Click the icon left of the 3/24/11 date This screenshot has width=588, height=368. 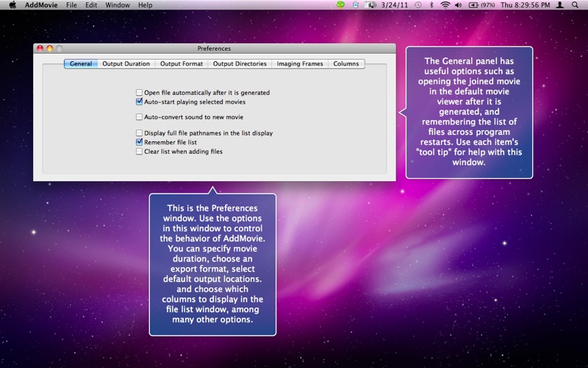click(x=370, y=5)
